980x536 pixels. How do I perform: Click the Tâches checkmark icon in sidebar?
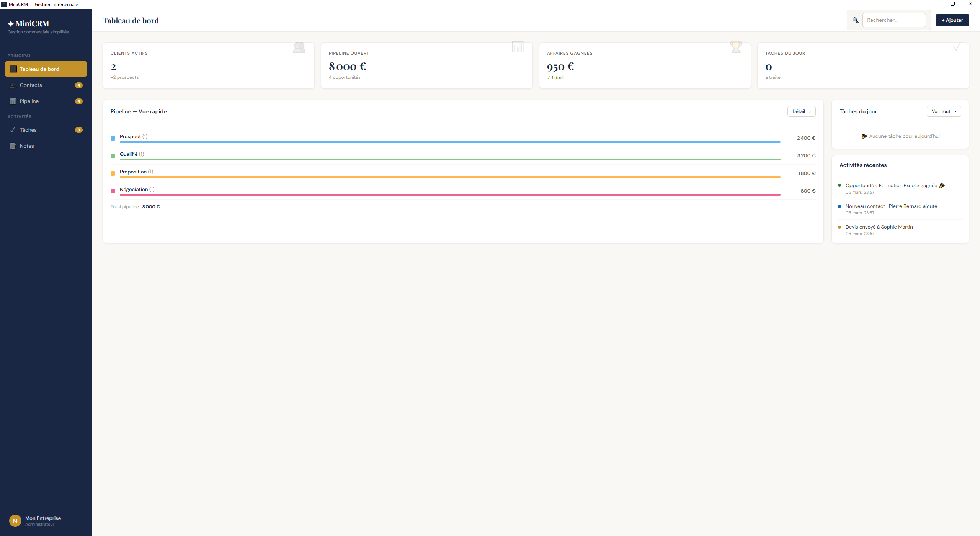(13, 130)
